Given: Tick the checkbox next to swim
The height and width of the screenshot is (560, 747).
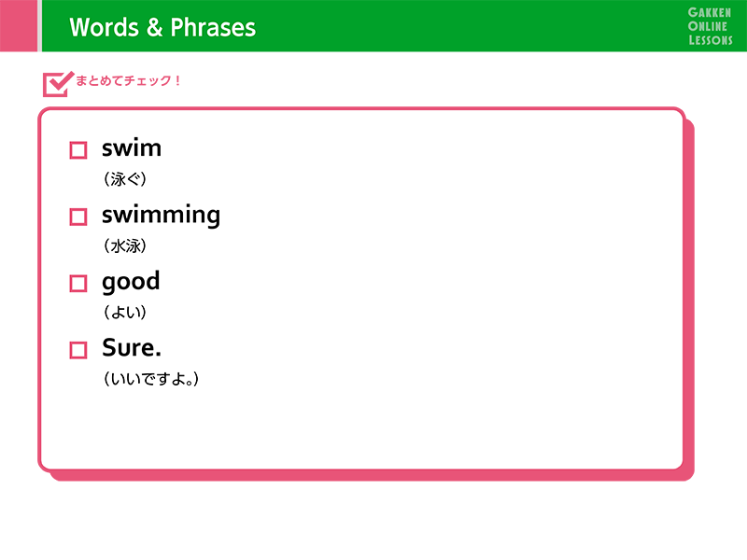Looking at the screenshot, I should pyautogui.click(x=78, y=150).
